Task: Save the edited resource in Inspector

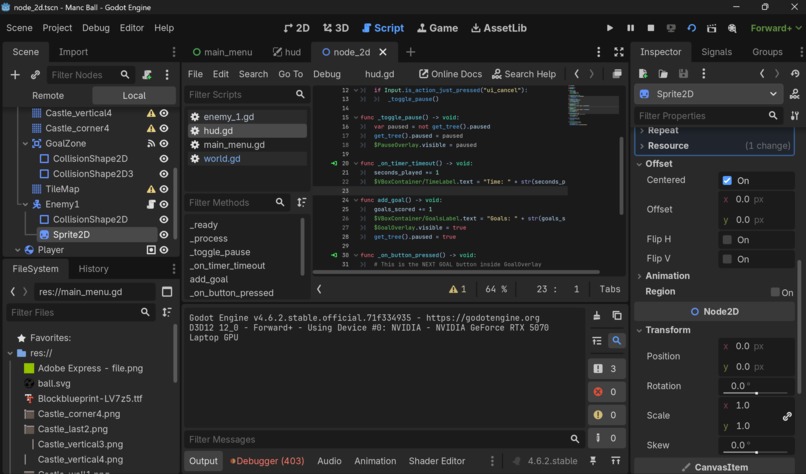Action: coord(683,74)
